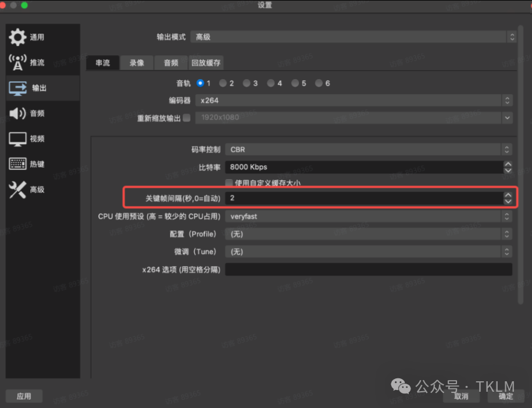This screenshot has width=532, height=408.
Task: Click the 输出 arrow icon in sidebar
Action: (19, 88)
